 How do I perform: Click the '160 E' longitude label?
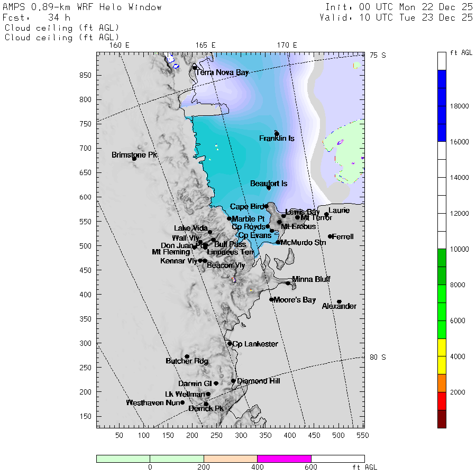pos(120,45)
